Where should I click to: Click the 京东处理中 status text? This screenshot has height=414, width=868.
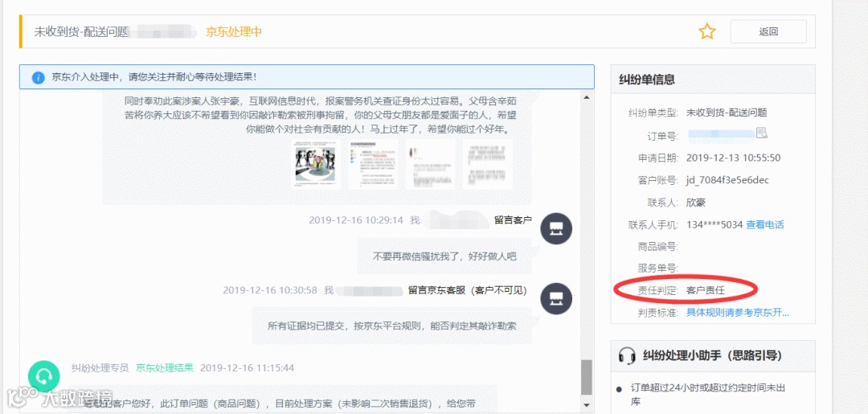click(234, 31)
